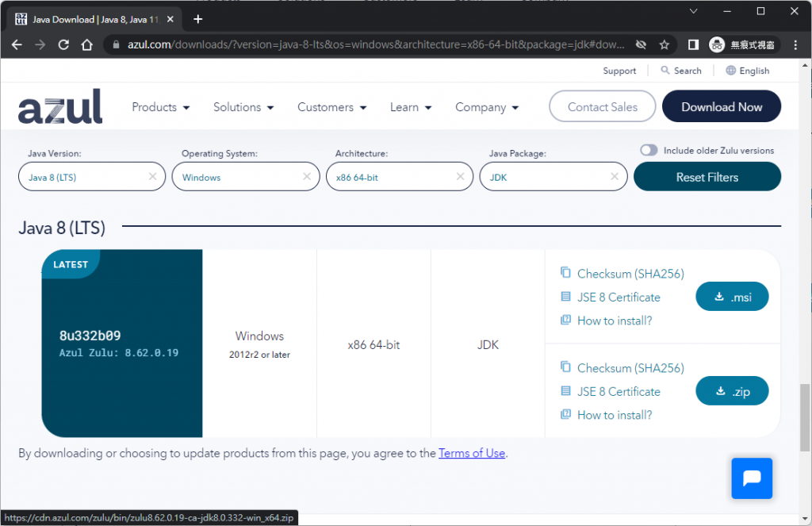The width and height of the screenshot is (812, 526).
Task: Expand the Learn menu
Action: (411, 107)
